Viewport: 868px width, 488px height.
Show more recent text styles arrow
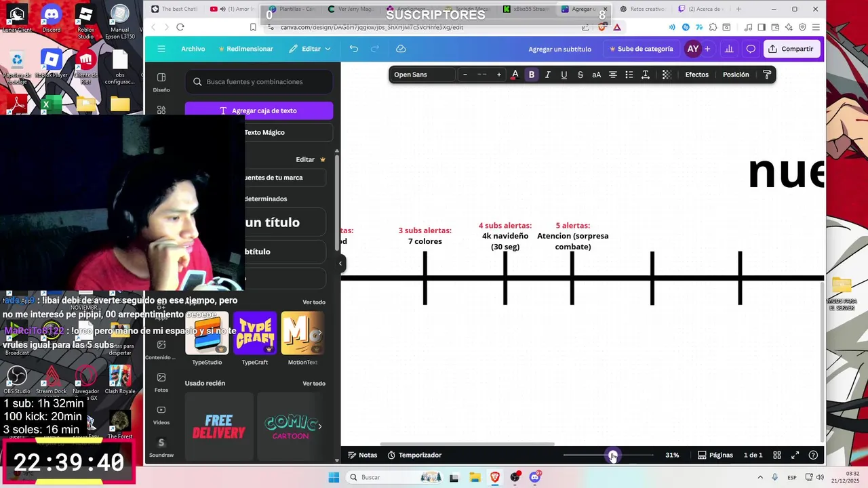320,426
